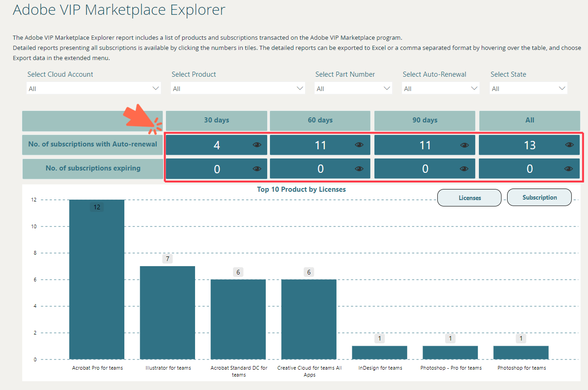Select the Illustrator for teams bar
The height and width of the screenshot is (390, 588).
pyautogui.click(x=167, y=313)
